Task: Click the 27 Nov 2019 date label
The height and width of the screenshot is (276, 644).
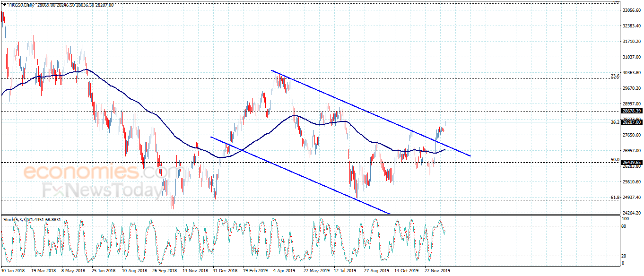Action: (x=437, y=271)
